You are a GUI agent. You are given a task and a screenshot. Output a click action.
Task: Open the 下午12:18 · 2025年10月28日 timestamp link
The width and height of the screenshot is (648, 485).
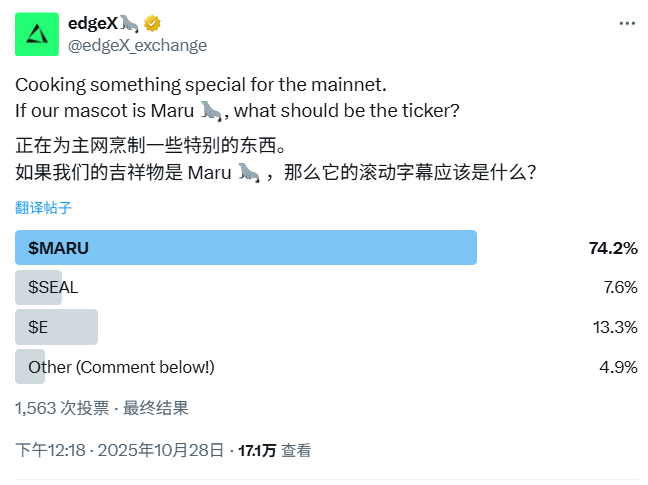pos(119,451)
